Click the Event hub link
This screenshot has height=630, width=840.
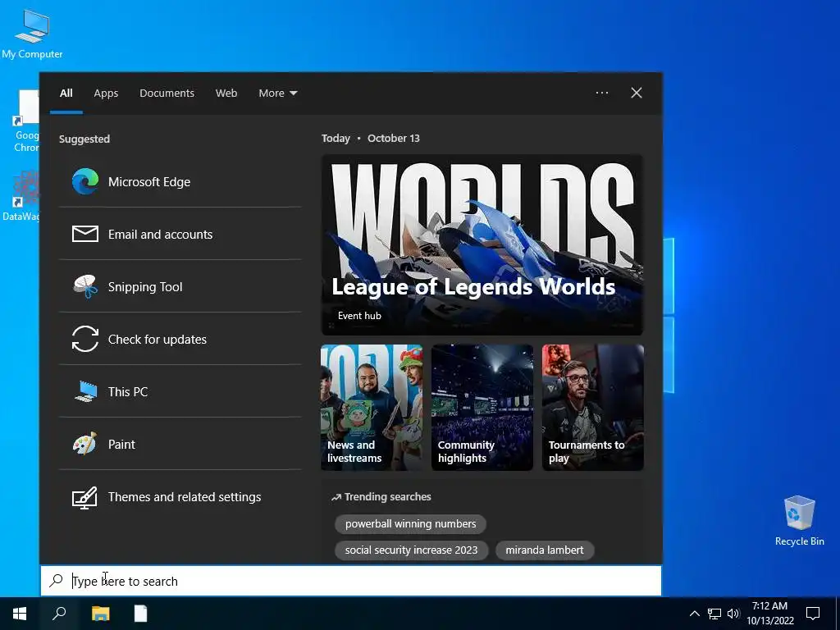(x=359, y=316)
